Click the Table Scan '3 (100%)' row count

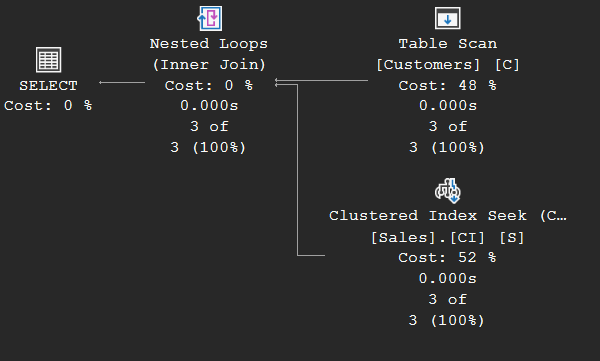(447, 147)
